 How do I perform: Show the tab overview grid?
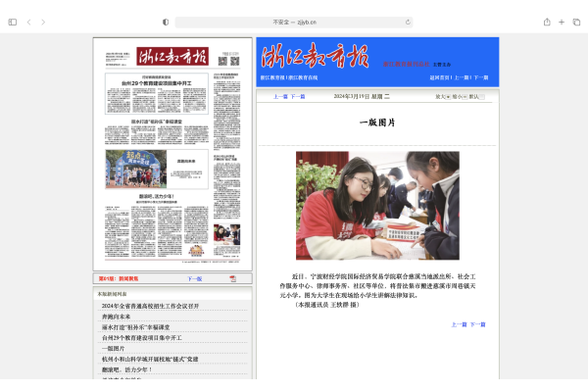tap(576, 22)
